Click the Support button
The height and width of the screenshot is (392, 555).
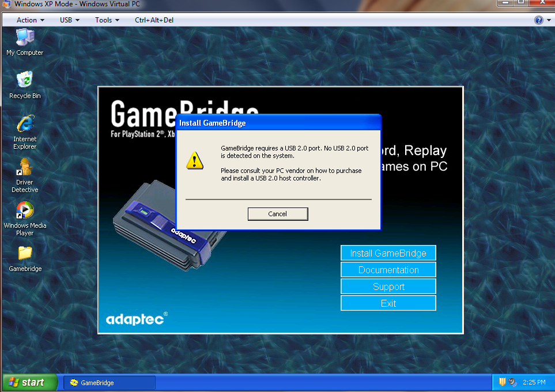(388, 287)
